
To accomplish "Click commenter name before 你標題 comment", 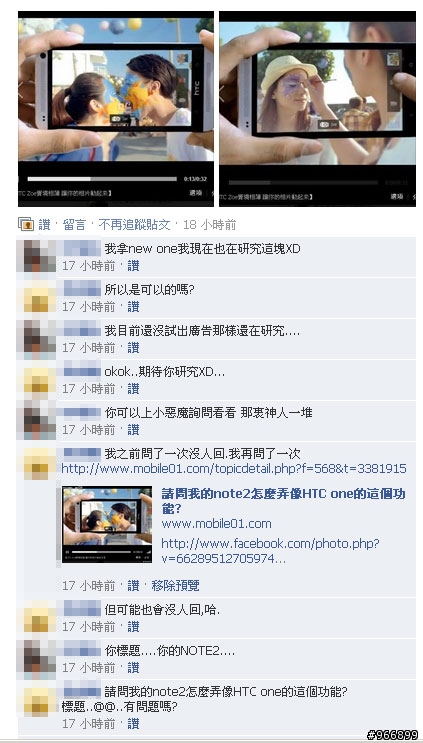I will 82,649.
